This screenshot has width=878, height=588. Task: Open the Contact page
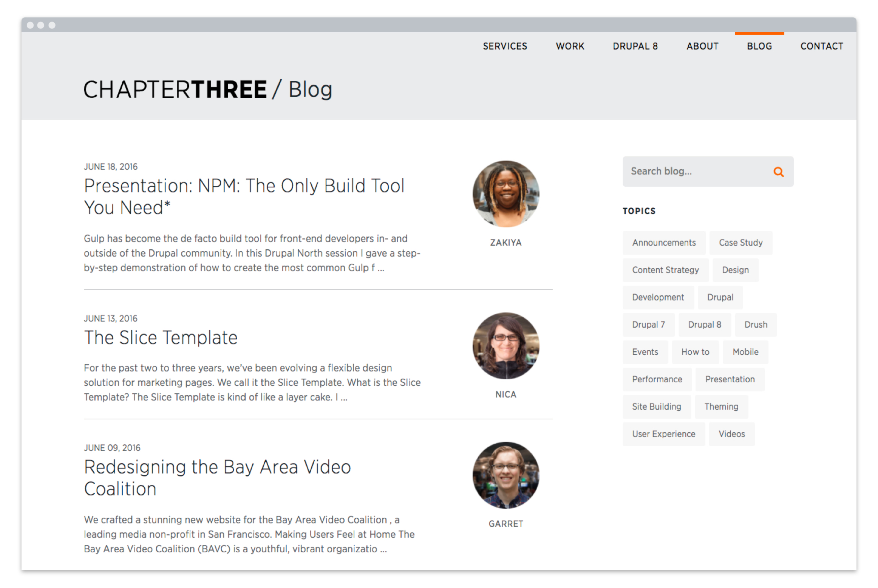(x=822, y=46)
